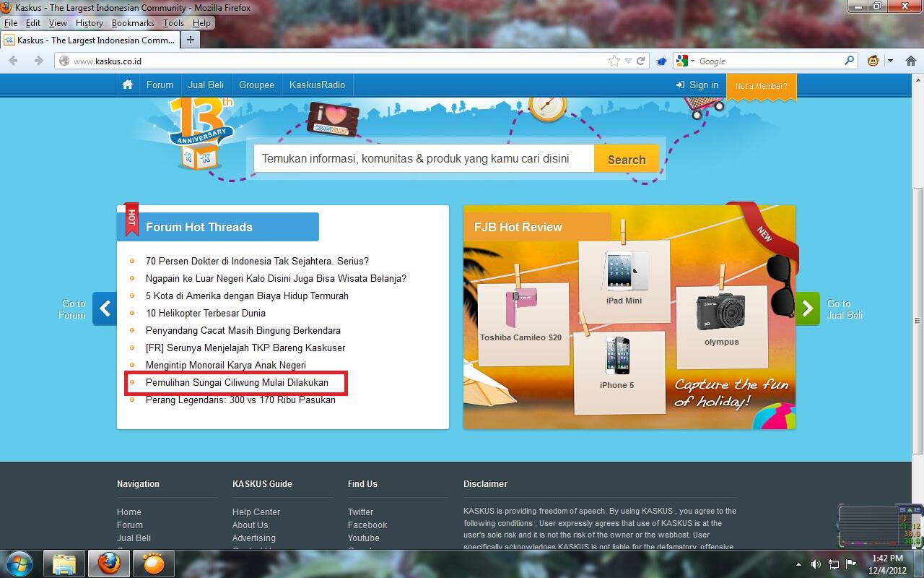
Task: Click the green arrow to Jual Beli
Action: pyautogui.click(x=808, y=309)
